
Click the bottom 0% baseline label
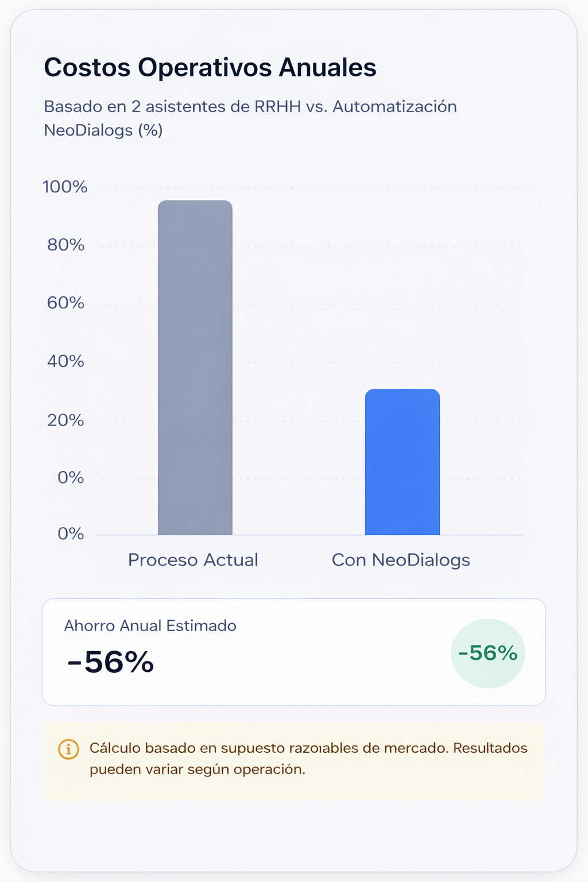(71, 534)
